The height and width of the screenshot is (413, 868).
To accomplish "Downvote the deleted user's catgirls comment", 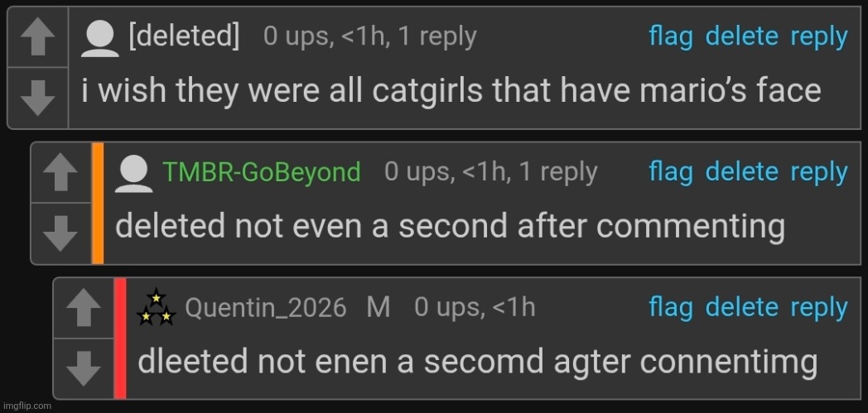I will [x=36, y=98].
